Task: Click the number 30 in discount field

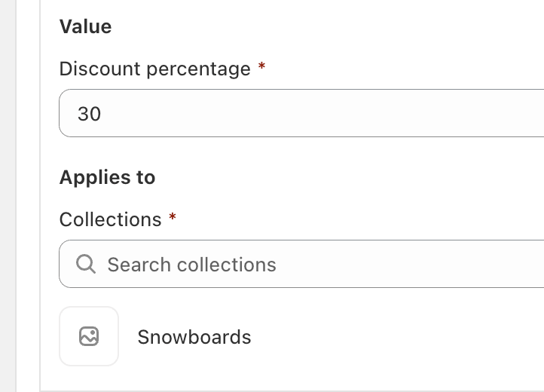Action: pyautogui.click(x=89, y=114)
